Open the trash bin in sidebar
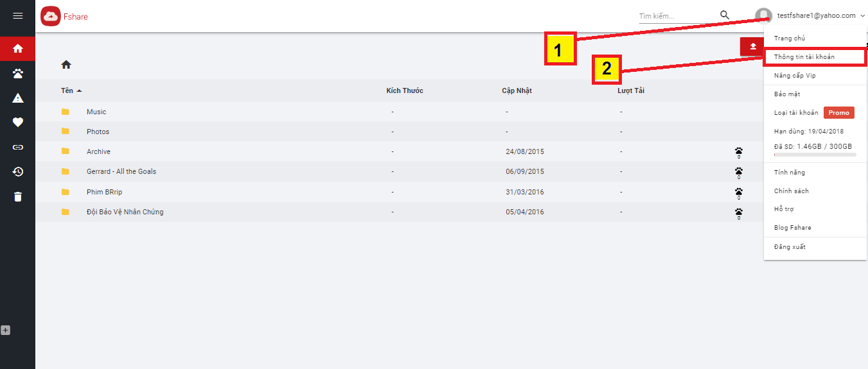This screenshot has width=868, height=369. click(x=17, y=196)
